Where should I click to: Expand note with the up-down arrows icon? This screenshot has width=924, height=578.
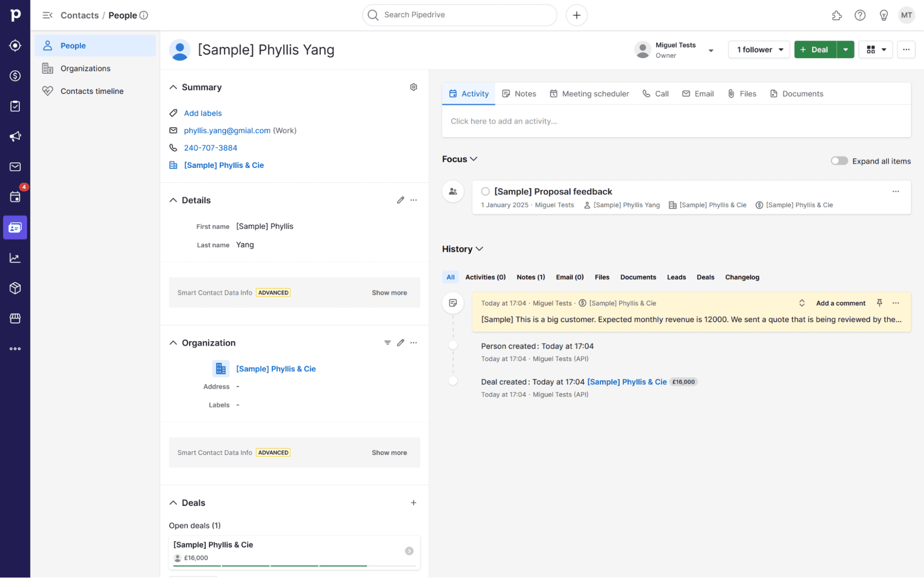[802, 303]
